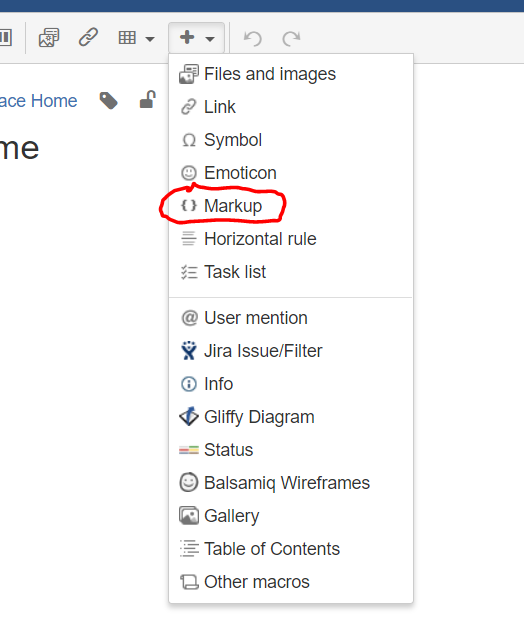The image size is (524, 634).
Task: Add a Table of Contents
Action: pyautogui.click(x=291, y=549)
